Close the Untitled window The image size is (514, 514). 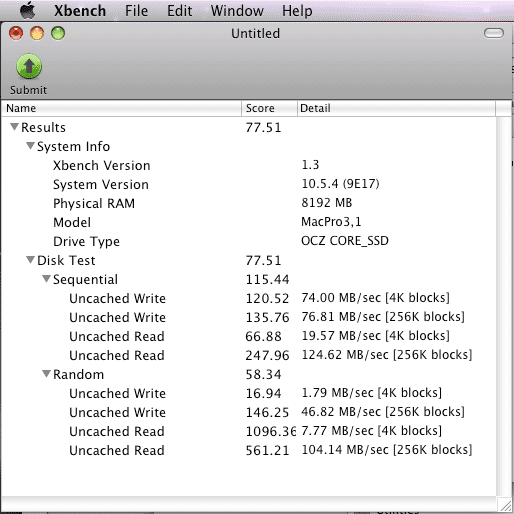pyautogui.click(x=16, y=33)
